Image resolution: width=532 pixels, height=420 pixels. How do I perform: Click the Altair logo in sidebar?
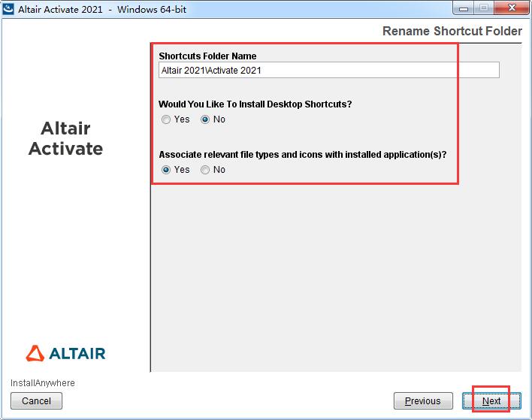(x=66, y=353)
